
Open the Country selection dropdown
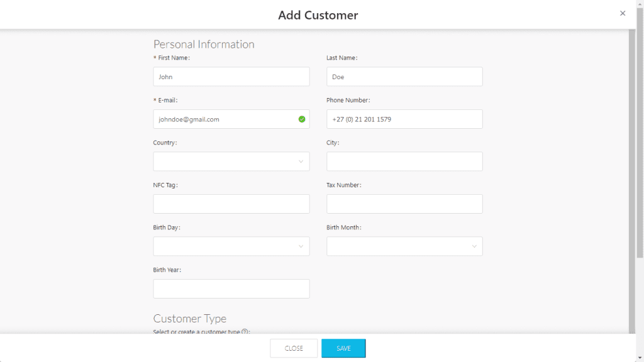pyautogui.click(x=231, y=162)
